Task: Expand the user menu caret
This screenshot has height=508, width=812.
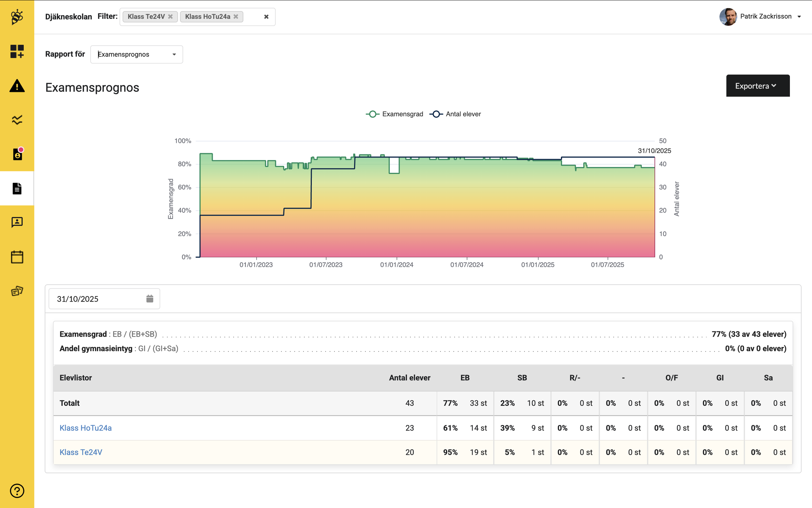Action: tap(799, 17)
